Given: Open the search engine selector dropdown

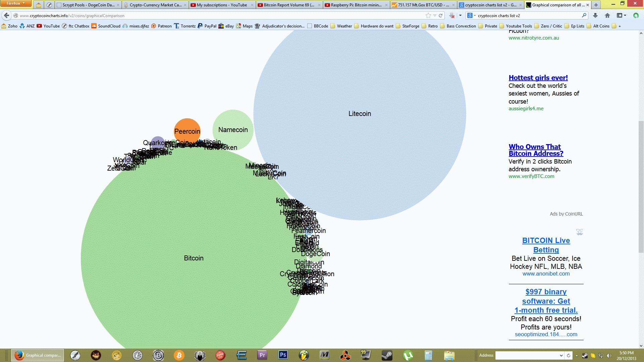Looking at the screenshot, I should 471,15.
